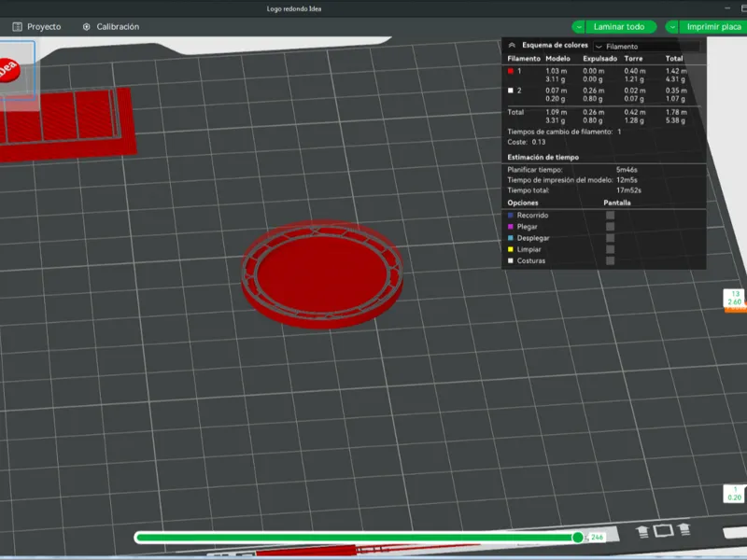Open the Calibración tab
This screenshot has height=560, width=747.
(111, 27)
